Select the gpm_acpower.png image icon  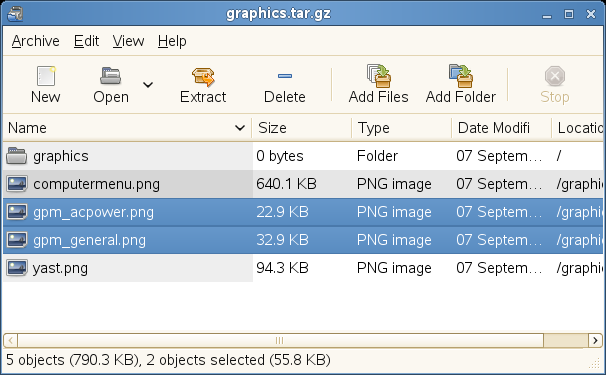point(17,212)
